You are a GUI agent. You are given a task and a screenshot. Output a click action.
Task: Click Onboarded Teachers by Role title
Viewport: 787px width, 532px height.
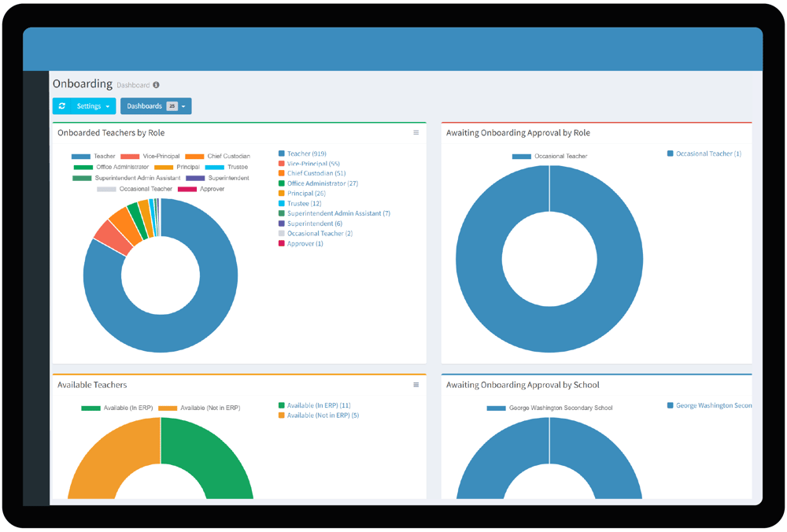pyautogui.click(x=111, y=133)
